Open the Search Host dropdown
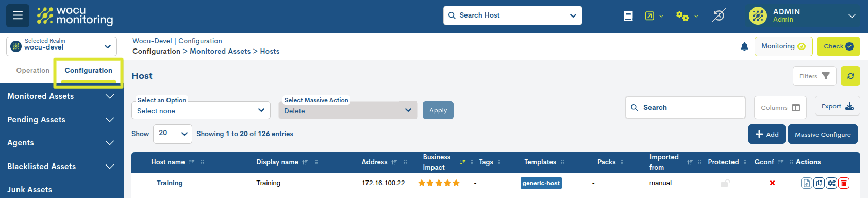Screen dimensions: 868x198 click(x=513, y=15)
